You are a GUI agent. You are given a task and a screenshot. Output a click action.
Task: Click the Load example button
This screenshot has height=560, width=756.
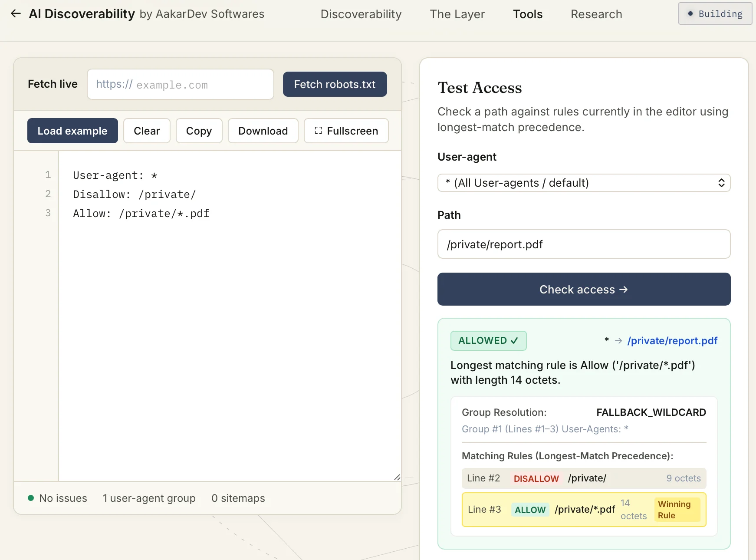[72, 131]
